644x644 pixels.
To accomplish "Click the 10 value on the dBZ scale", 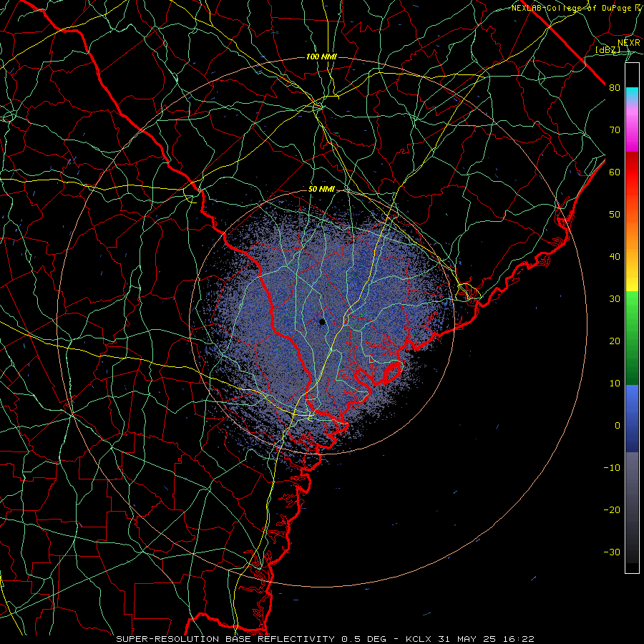I will pyautogui.click(x=615, y=384).
